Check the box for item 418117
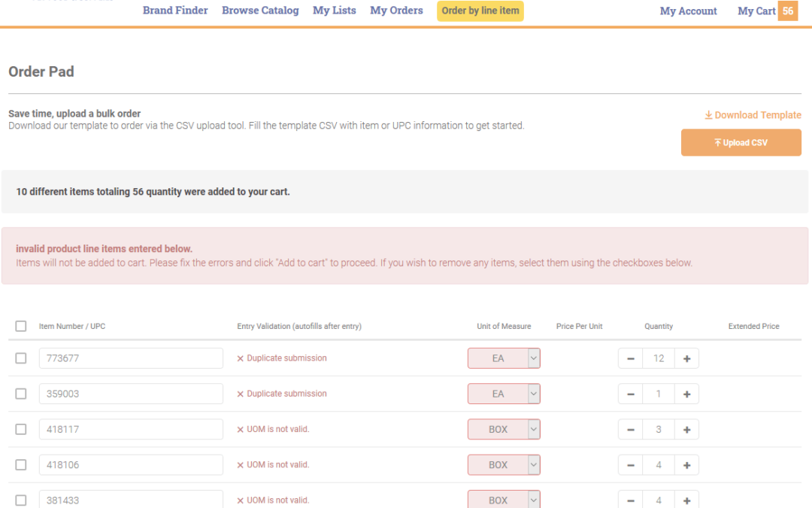812x508 pixels. 21,429
